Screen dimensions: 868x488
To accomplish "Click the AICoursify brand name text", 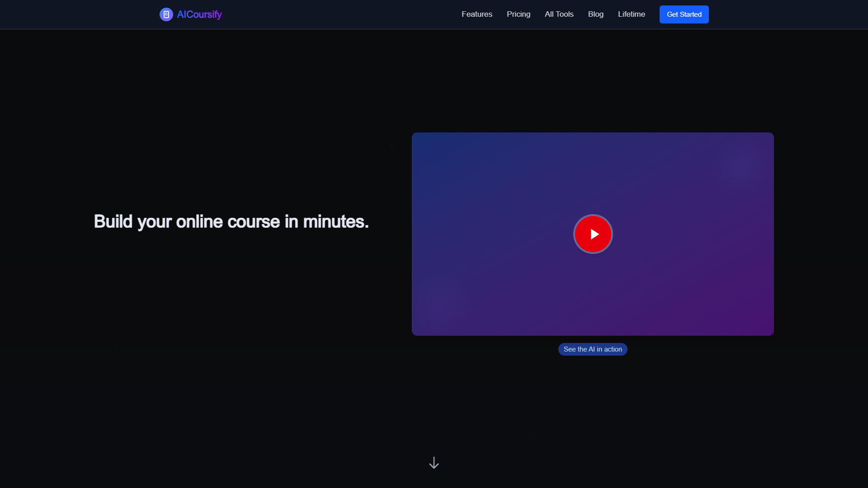I will [199, 14].
